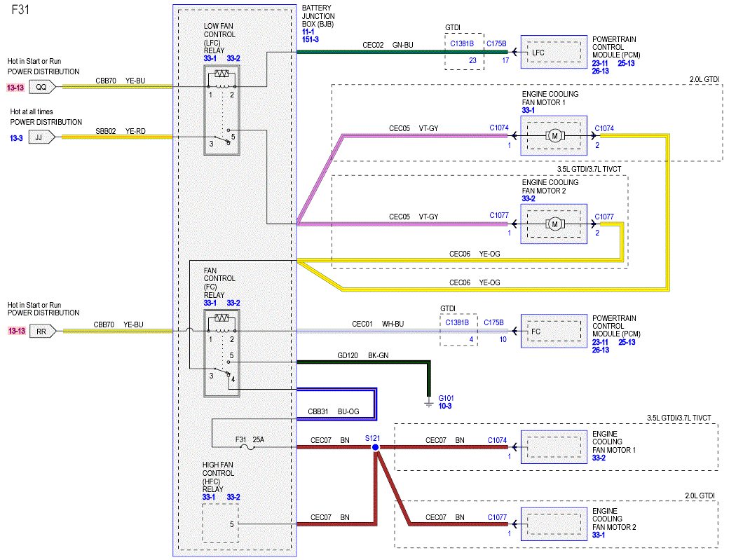The height and width of the screenshot is (560, 743).
Task: Open the 13-13 reference beside connector RR
Action: point(17,332)
